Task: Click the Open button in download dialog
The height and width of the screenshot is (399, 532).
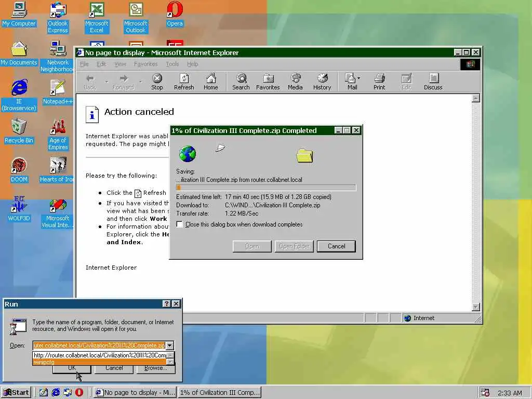Action: click(x=252, y=246)
